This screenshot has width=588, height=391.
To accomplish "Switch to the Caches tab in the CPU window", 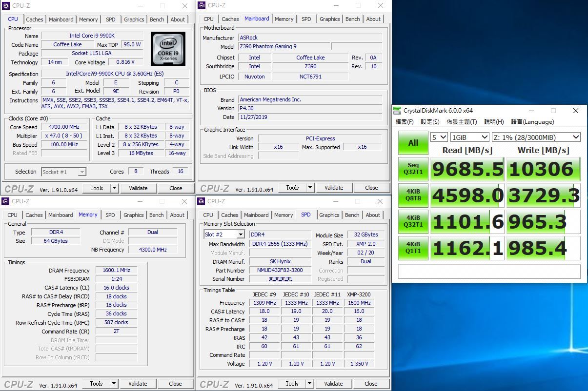I will point(35,20).
